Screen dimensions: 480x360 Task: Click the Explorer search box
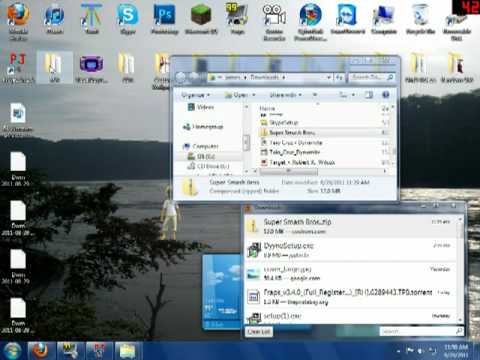[x=372, y=77]
